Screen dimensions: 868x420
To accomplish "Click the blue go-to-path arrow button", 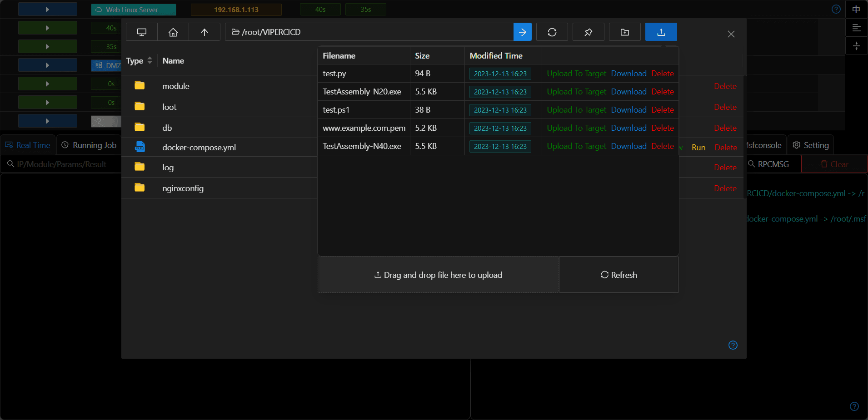I will coord(523,32).
